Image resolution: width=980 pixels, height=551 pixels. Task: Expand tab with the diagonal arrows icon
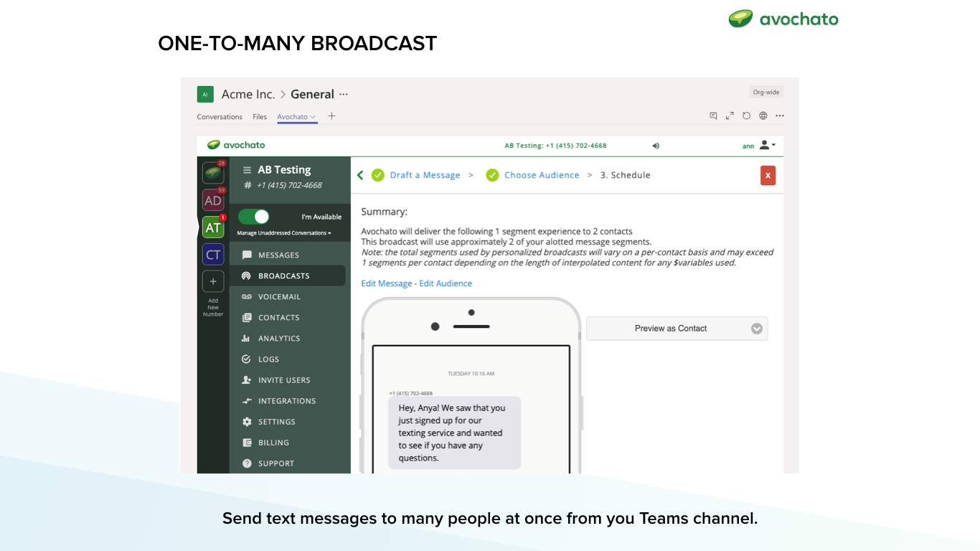730,116
